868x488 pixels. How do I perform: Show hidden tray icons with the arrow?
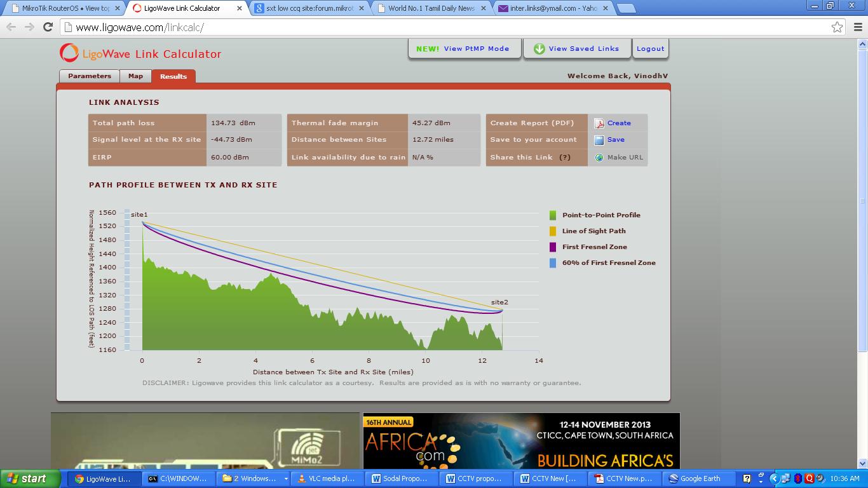pyautogui.click(x=774, y=478)
